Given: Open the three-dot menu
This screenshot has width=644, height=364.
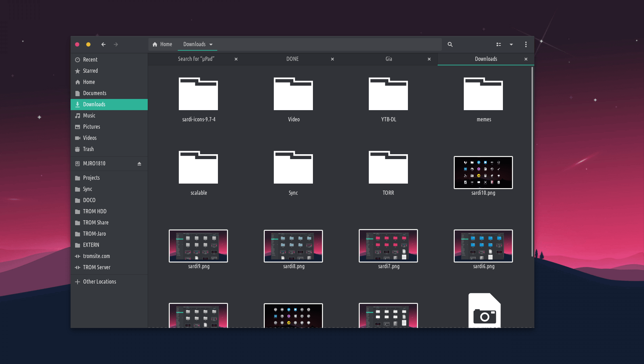Looking at the screenshot, I should tap(526, 44).
